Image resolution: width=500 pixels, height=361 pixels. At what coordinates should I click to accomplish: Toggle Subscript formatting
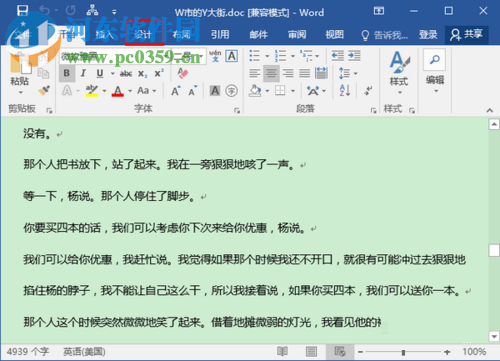point(143,74)
